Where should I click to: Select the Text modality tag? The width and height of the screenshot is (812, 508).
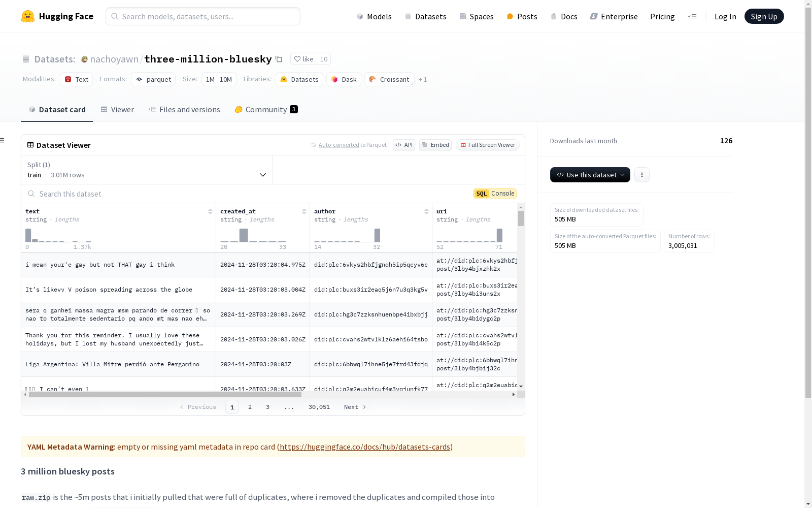pos(77,79)
